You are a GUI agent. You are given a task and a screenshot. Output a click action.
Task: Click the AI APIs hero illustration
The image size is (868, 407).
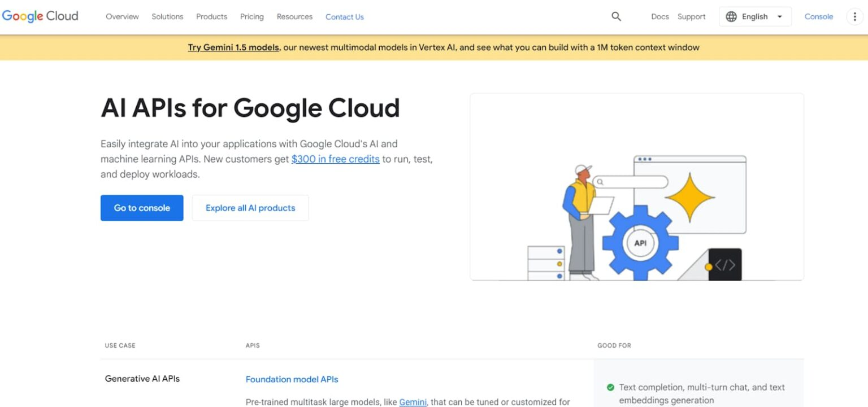tap(637, 187)
